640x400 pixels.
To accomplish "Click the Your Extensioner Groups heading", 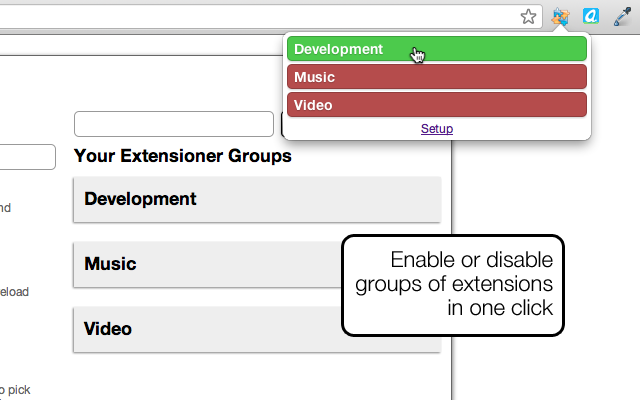I will [182, 156].
